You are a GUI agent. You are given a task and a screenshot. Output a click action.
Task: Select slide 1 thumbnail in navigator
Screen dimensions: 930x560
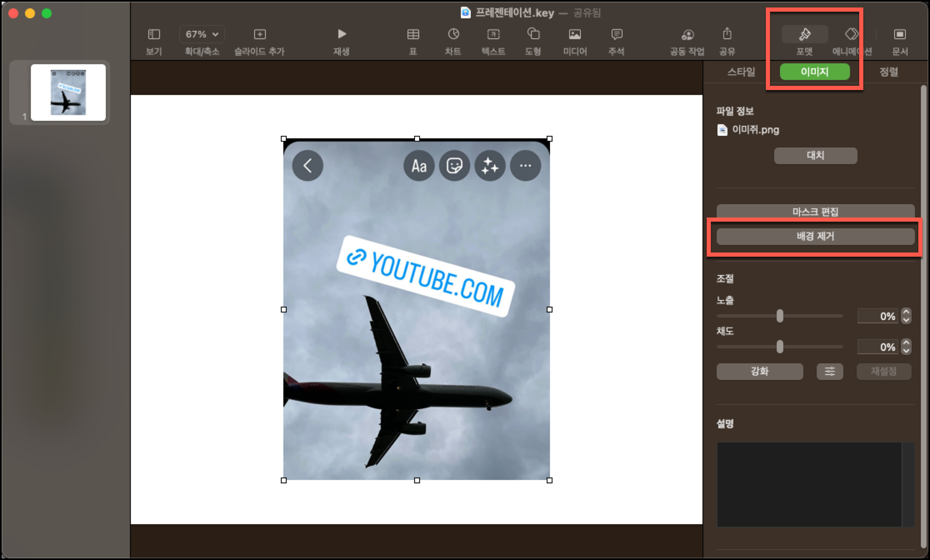(68, 92)
